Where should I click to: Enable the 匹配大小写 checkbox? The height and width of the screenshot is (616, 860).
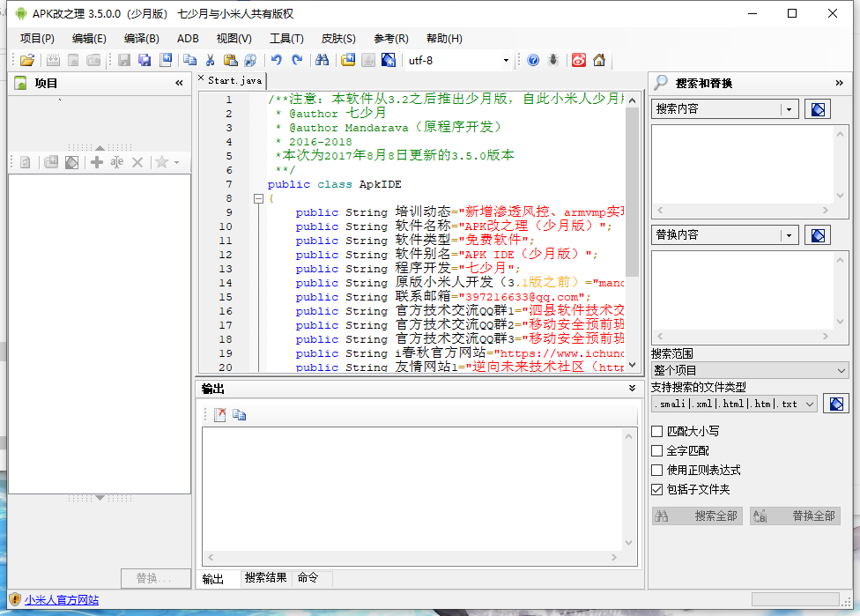656,432
